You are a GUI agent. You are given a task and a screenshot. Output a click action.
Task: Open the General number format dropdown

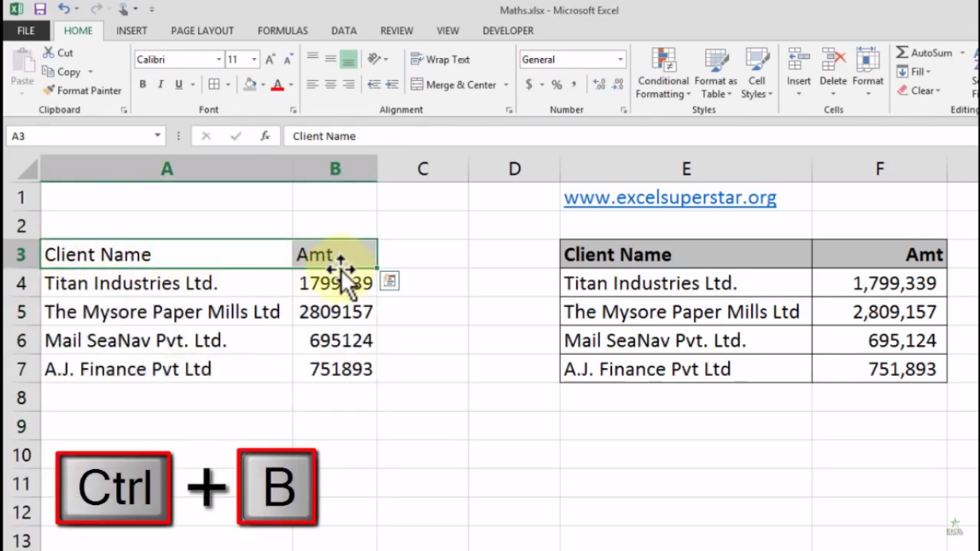point(620,59)
